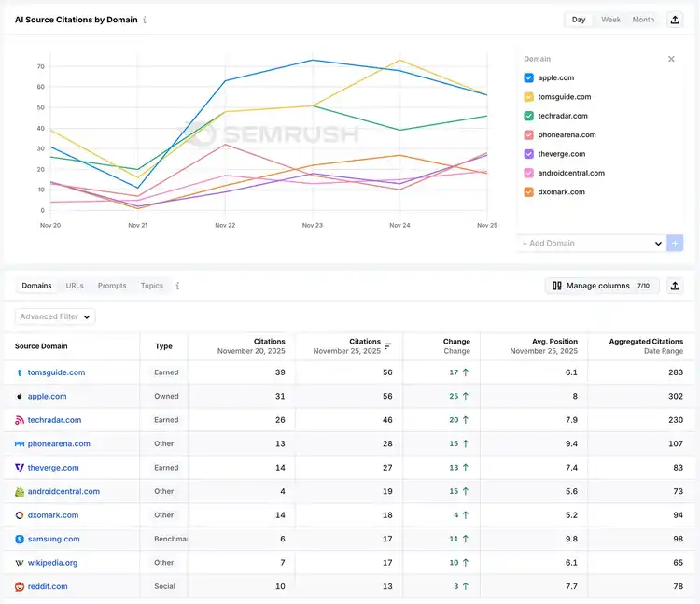Image resolution: width=700 pixels, height=604 pixels.
Task: Click the theverge.com favicon
Action: click(20, 468)
